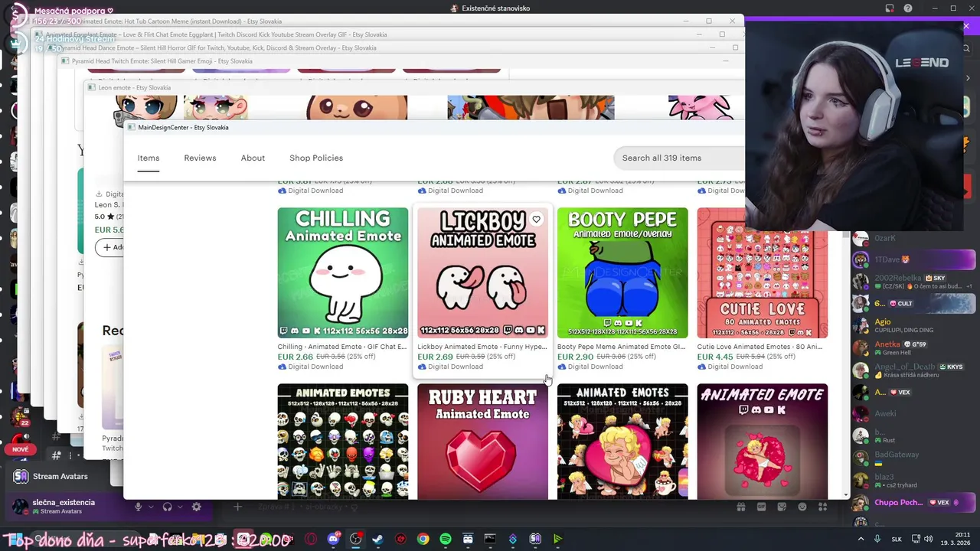Click the plus attachment button in Discord message bar
The image size is (980, 551).
pyautogui.click(x=237, y=507)
